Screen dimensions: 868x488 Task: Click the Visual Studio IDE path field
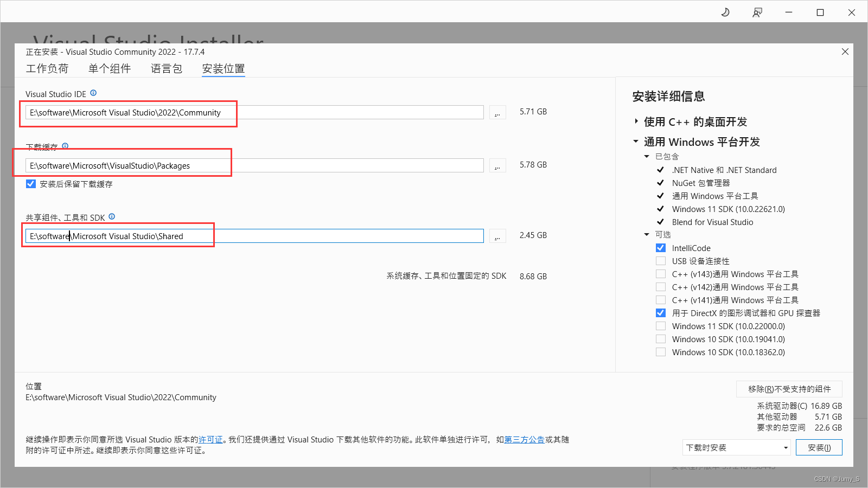pos(254,112)
